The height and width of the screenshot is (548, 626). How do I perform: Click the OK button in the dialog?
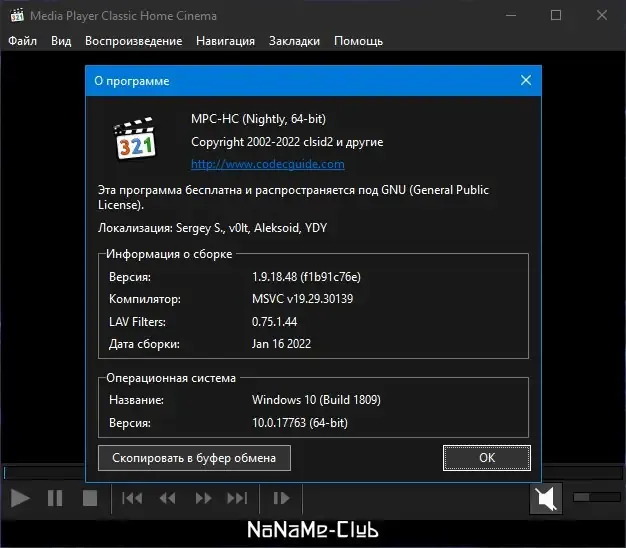[x=487, y=458]
